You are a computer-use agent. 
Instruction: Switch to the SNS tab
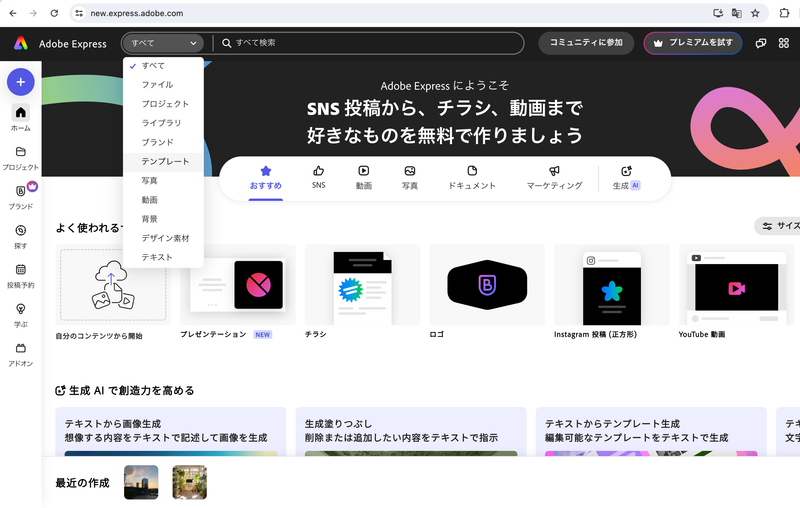(318, 178)
